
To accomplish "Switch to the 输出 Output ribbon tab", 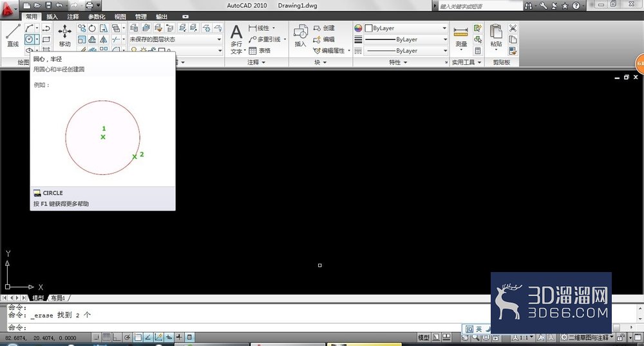I will 162,16.
